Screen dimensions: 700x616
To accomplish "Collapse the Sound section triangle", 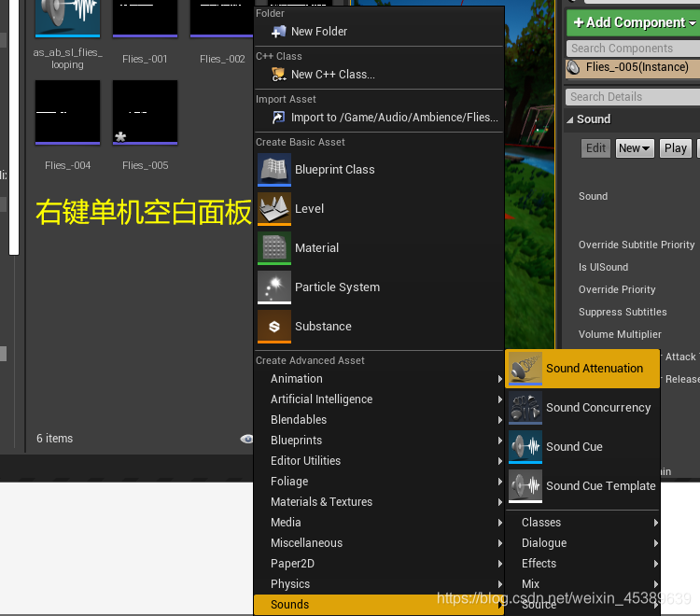I will pos(569,119).
